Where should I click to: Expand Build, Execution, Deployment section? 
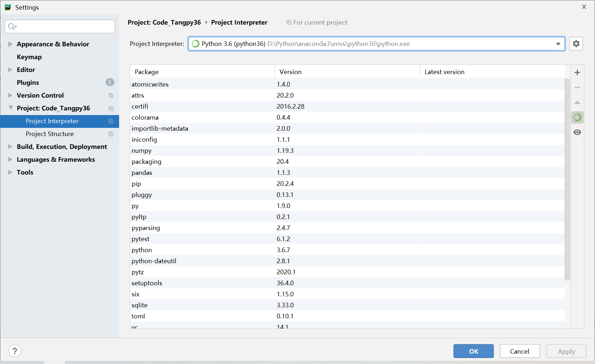click(10, 147)
